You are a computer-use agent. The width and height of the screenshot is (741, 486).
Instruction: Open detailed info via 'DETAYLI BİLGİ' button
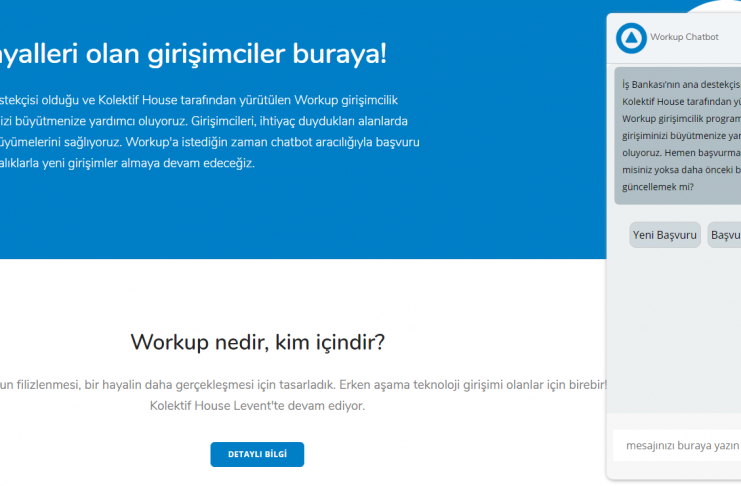[x=257, y=454]
